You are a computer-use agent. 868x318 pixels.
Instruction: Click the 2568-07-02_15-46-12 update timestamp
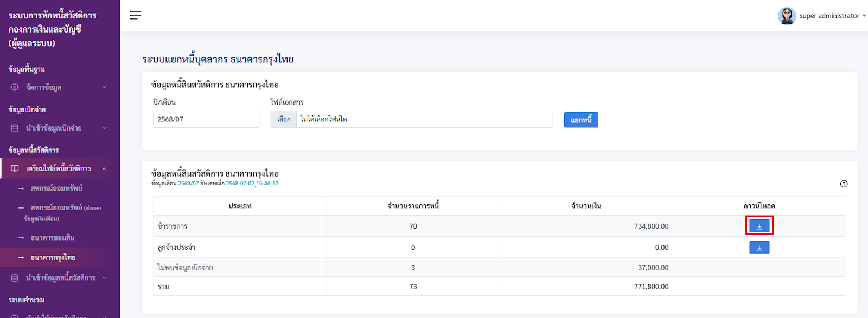[252, 184]
